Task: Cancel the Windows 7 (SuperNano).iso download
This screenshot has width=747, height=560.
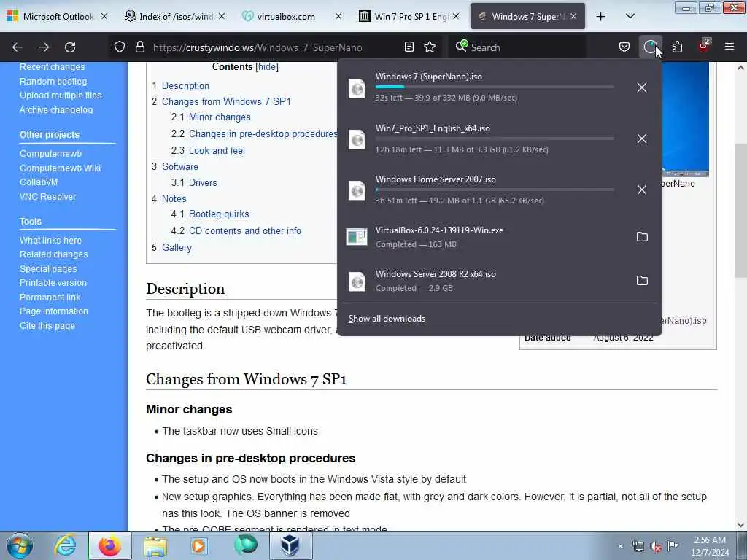Action: click(642, 87)
